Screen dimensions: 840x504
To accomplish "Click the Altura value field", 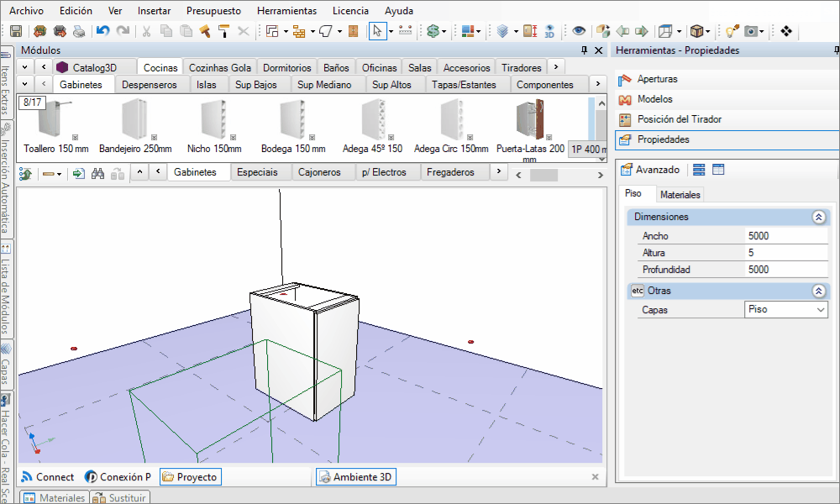I will [x=786, y=253].
